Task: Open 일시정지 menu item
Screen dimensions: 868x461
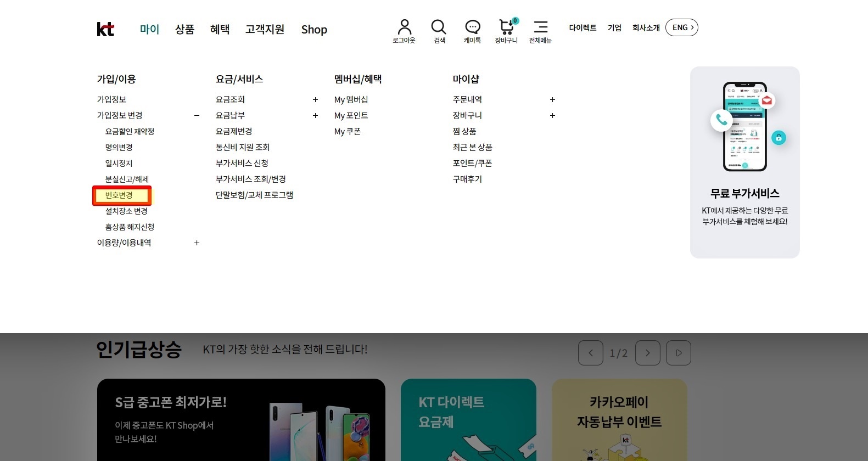Action: (119, 163)
